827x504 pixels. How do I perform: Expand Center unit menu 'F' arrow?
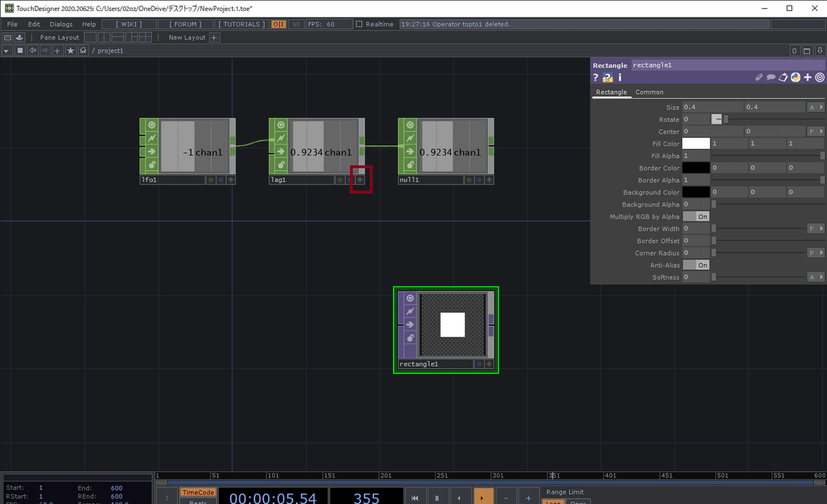pos(816,131)
